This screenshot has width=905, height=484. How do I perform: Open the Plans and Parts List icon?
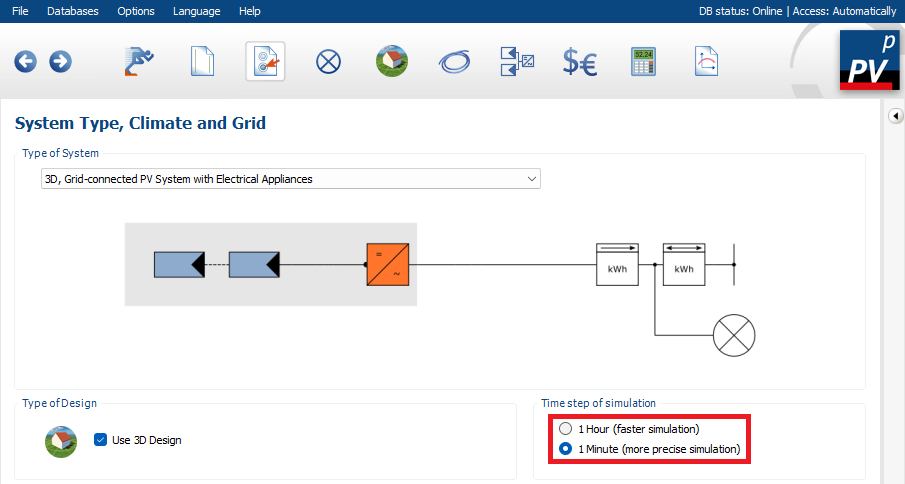coord(706,62)
